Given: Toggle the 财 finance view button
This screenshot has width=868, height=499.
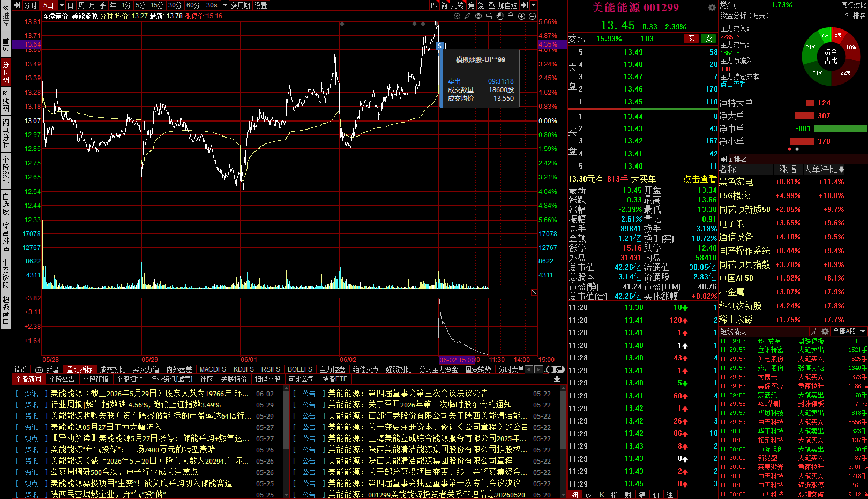Looking at the screenshot, I should point(628,495).
